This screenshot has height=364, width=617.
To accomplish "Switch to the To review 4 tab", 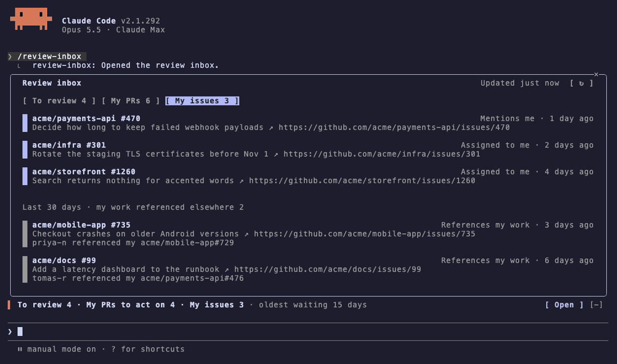I will pyautogui.click(x=59, y=101).
